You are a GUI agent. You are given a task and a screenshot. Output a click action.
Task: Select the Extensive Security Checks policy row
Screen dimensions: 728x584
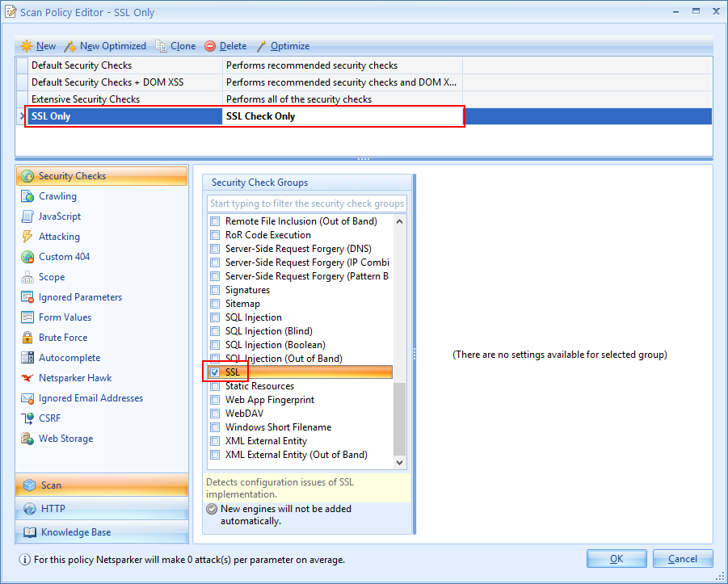pos(86,99)
